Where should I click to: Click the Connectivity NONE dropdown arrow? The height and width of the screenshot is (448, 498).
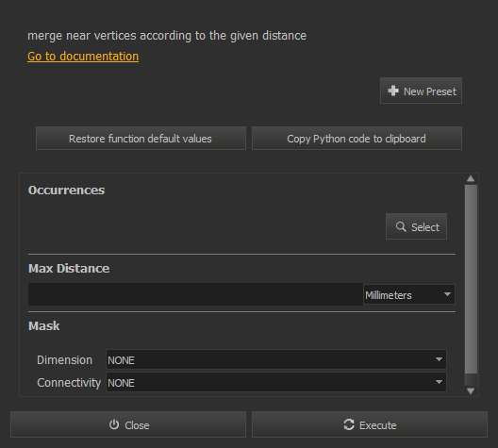[x=439, y=382]
